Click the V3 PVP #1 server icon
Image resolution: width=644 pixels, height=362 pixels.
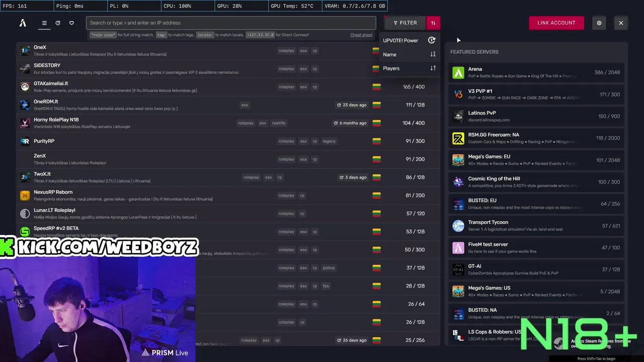458,94
